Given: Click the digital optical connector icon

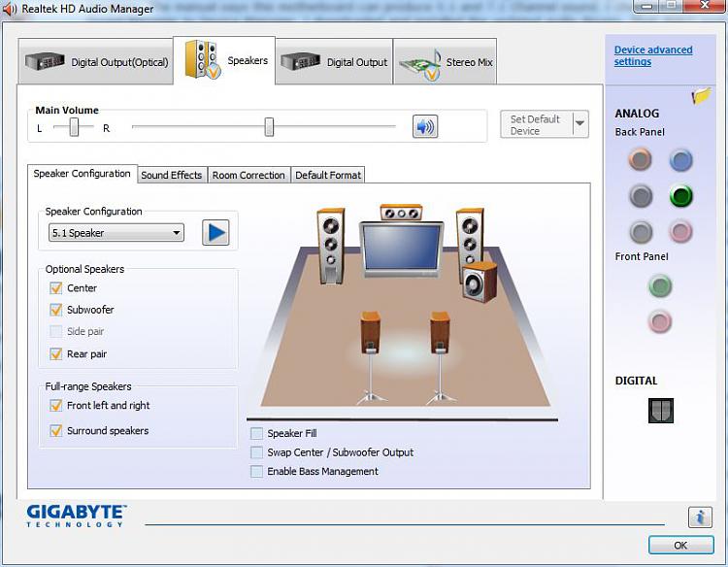Looking at the screenshot, I should click(x=661, y=411).
